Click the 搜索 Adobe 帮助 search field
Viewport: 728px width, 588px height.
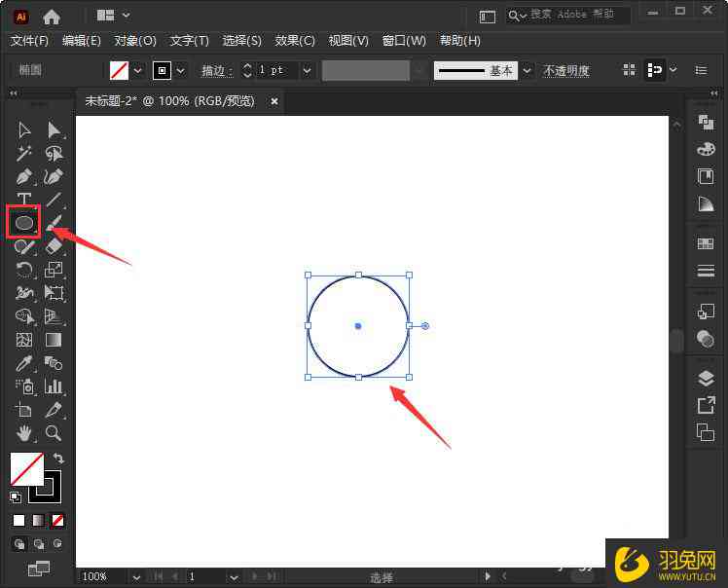[568, 16]
